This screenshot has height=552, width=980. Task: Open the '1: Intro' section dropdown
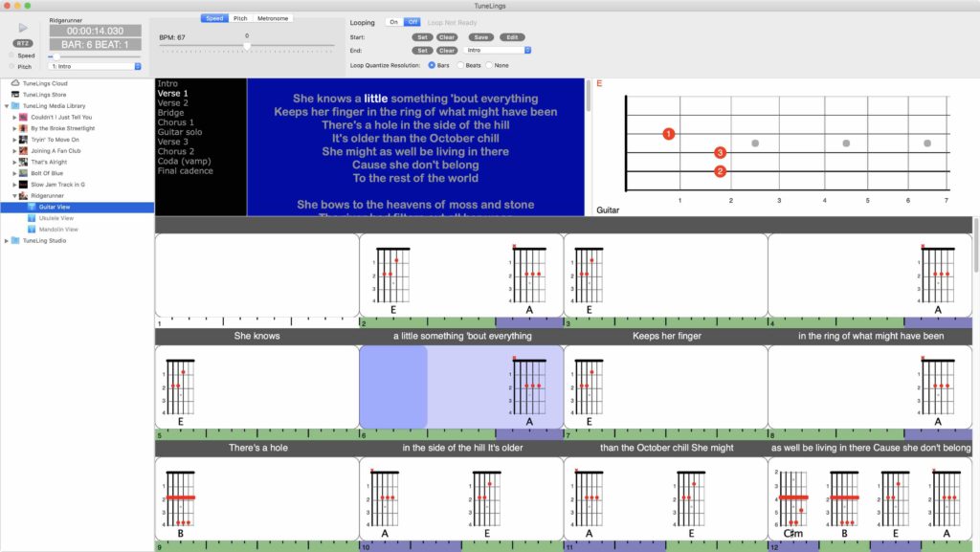(96, 66)
